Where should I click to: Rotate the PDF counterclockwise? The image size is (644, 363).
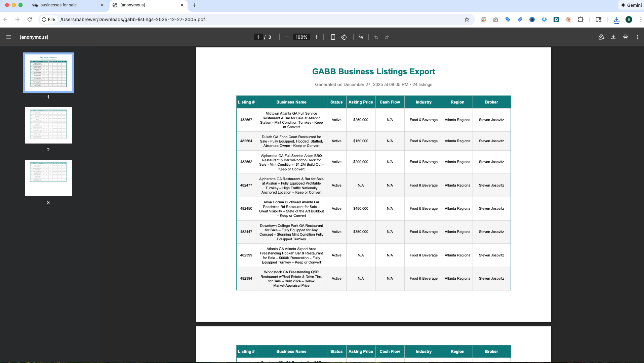point(344,37)
